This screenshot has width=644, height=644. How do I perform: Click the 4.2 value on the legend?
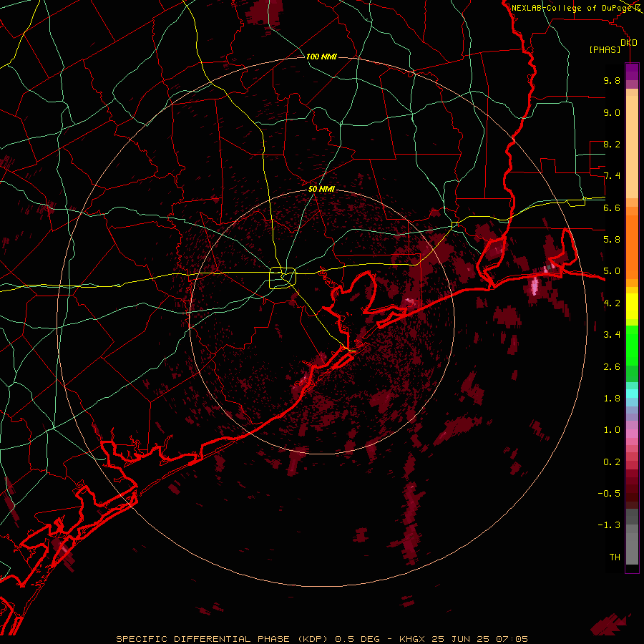tap(612, 303)
